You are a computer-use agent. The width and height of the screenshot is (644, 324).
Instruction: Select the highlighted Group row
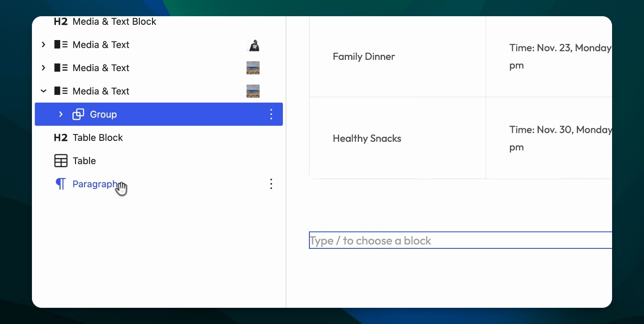pyautogui.click(x=159, y=114)
